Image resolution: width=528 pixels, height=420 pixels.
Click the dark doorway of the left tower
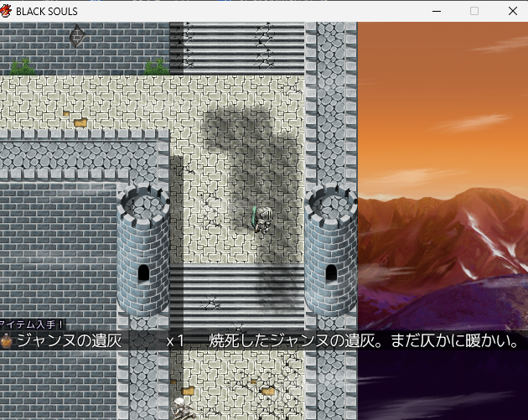[x=143, y=272]
